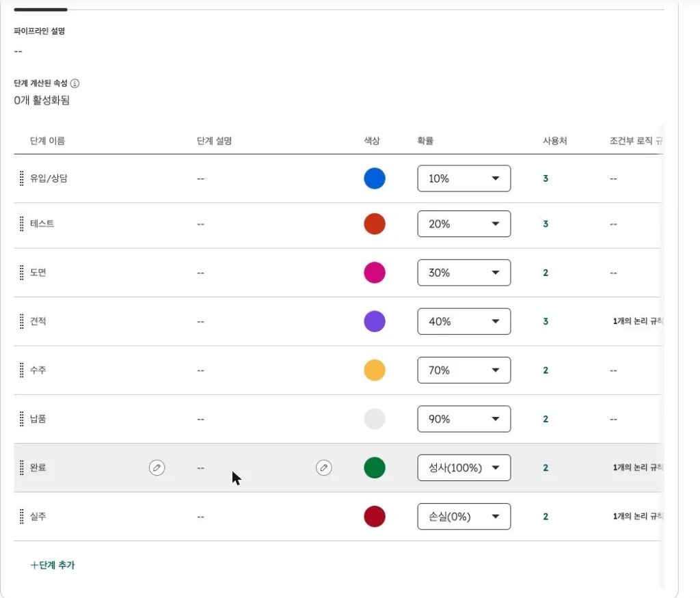Image resolution: width=700 pixels, height=598 pixels.
Task: Open the logic rule link for 실주
Action: (638, 517)
